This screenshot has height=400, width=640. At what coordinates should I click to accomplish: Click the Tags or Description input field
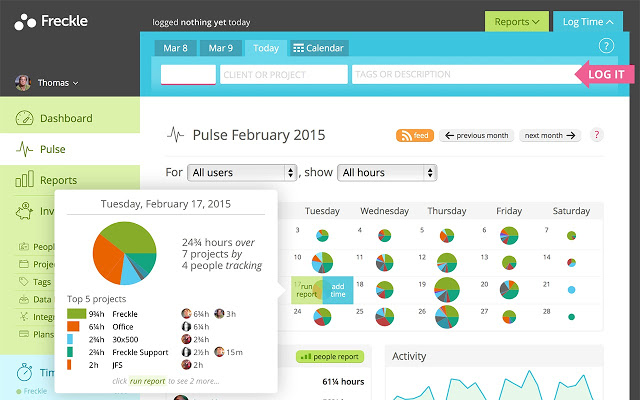click(460, 74)
